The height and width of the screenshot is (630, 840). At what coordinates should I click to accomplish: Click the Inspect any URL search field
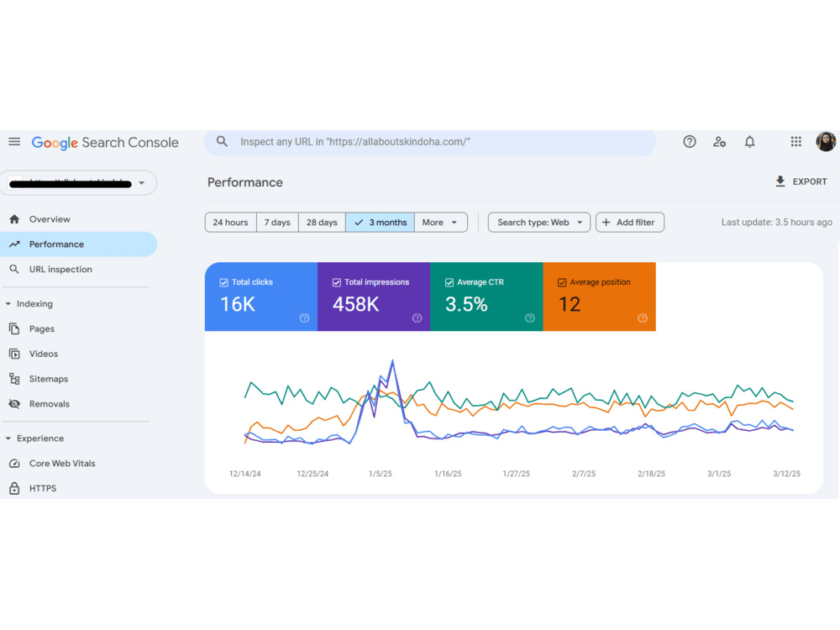(429, 142)
